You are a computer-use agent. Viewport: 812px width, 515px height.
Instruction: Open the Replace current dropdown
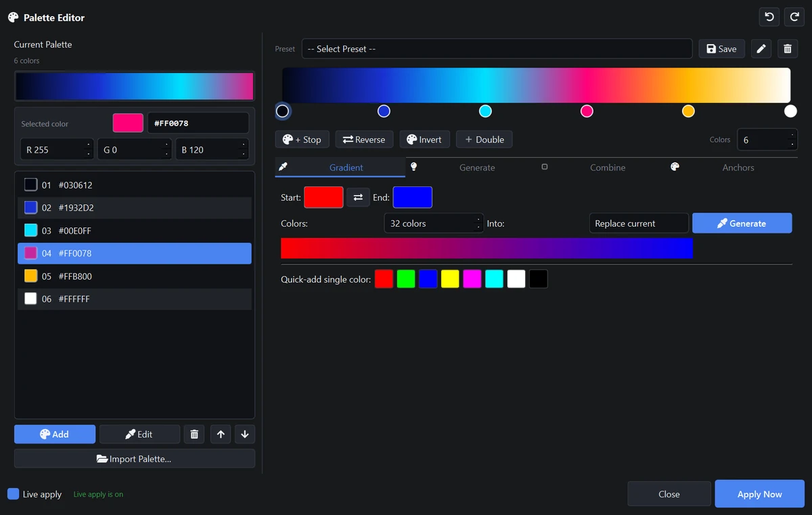coord(639,223)
